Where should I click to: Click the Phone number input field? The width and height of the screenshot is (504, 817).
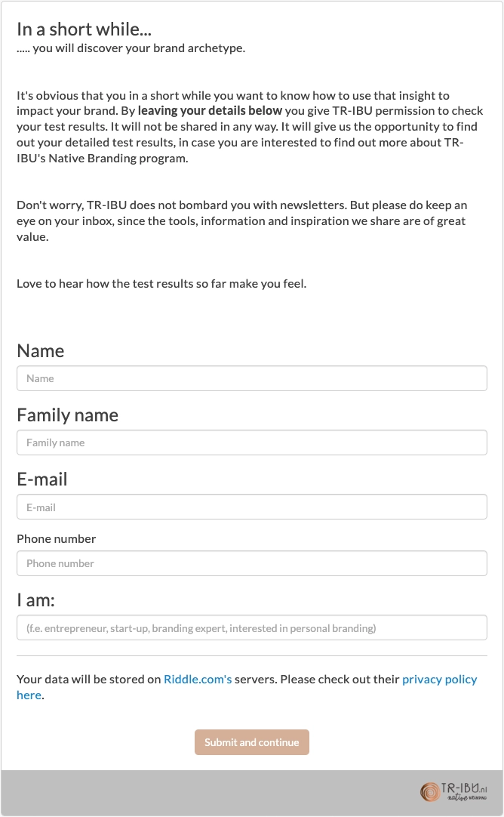pos(251,563)
